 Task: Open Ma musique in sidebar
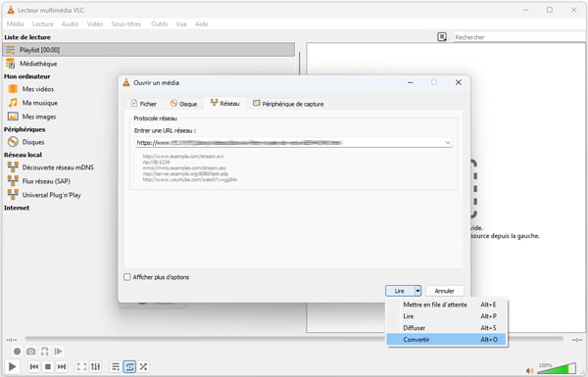point(40,103)
